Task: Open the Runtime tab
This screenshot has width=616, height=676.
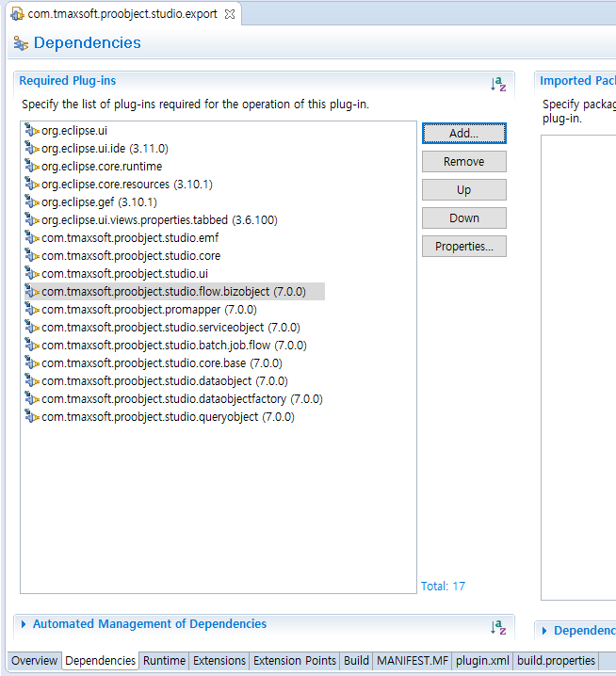Action: (164, 661)
